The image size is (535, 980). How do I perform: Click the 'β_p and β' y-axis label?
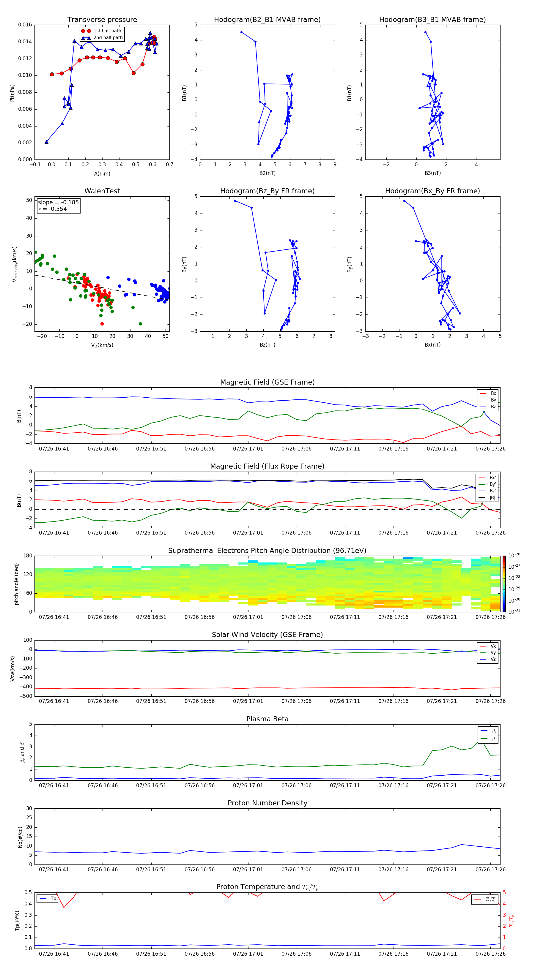22,752
